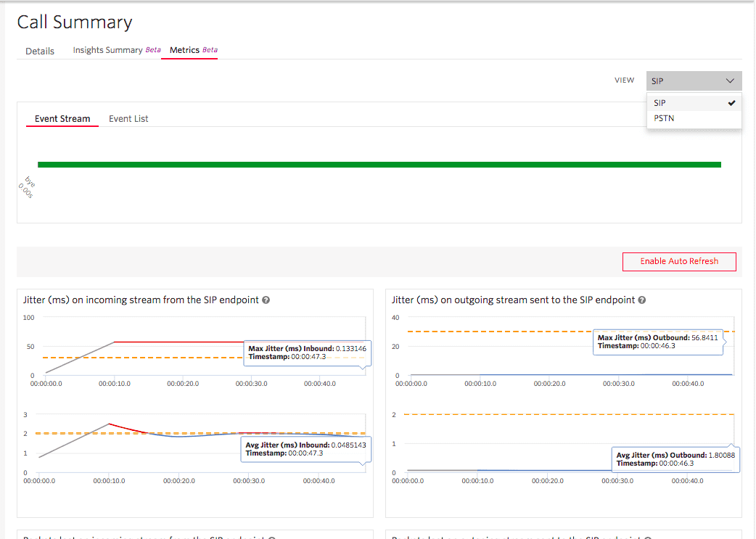Click the VIEW dropdown chevron arrow
This screenshot has width=756, height=539.
[x=730, y=81]
